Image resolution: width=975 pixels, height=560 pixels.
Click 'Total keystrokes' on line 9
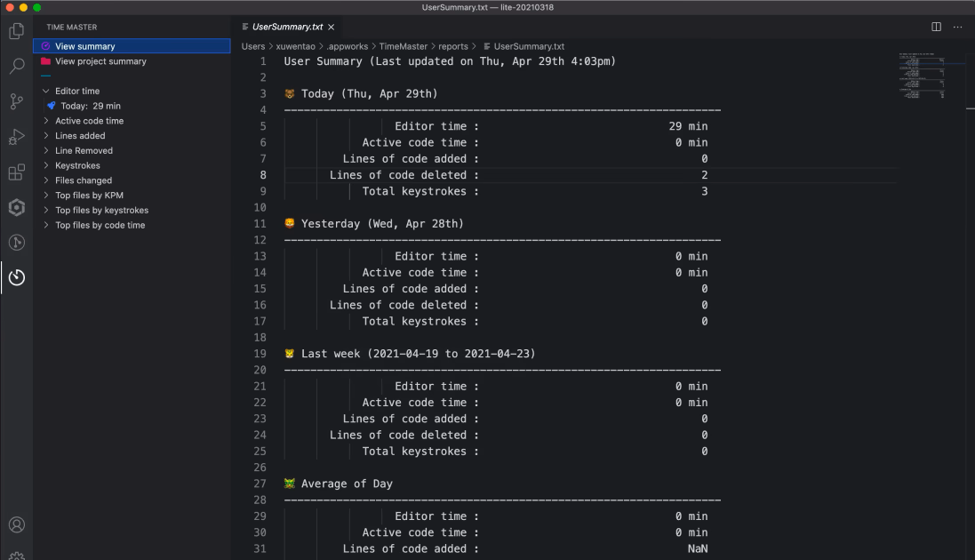point(414,191)
